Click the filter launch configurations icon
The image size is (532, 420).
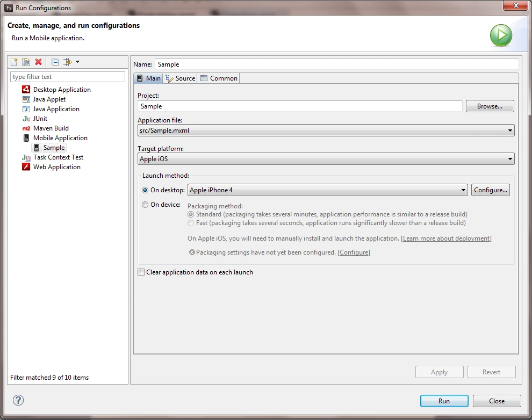[68, 62]
